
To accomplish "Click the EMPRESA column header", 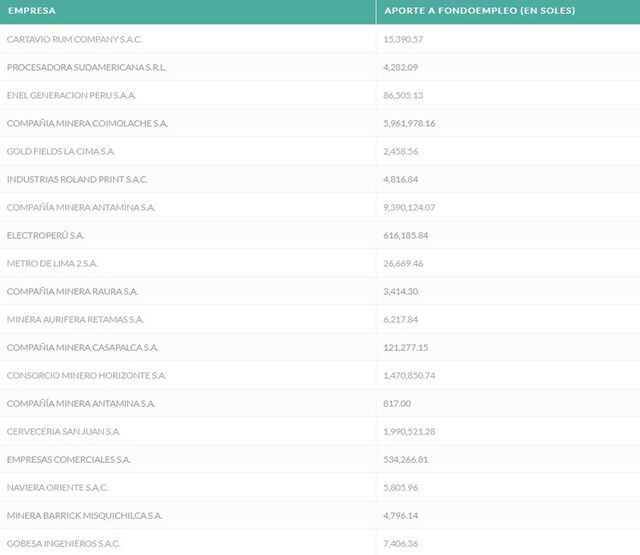I will tap(31, 11).
